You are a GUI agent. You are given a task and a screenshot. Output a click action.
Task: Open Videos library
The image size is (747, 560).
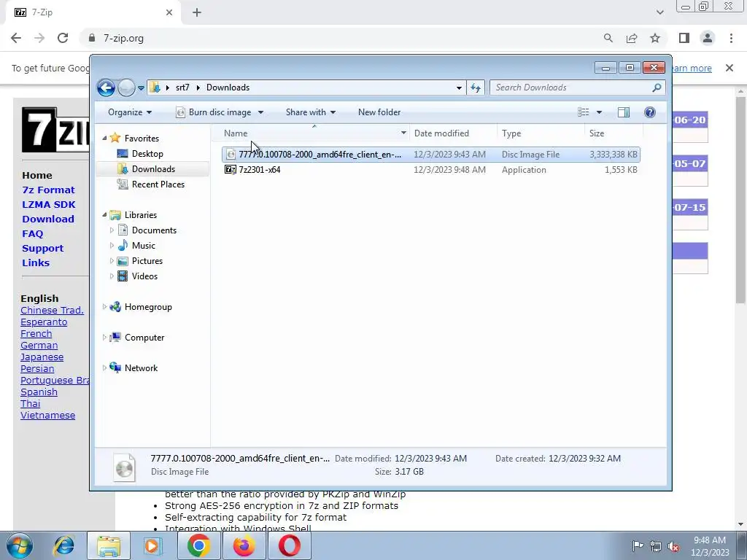click(144, 276)
